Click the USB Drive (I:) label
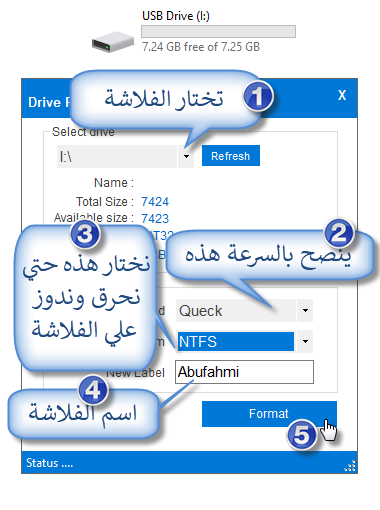This screenshot has width=380, height=510. point(176,16)
